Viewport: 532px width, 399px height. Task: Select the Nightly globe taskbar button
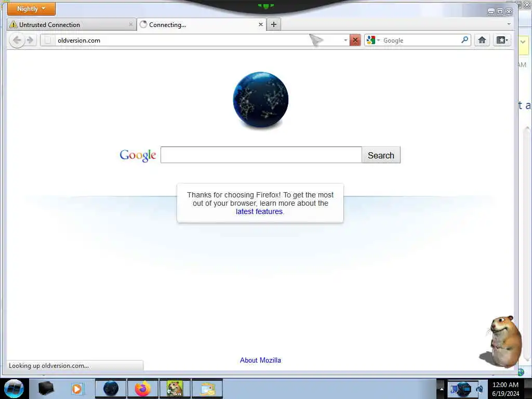click(x=111, y=389)
